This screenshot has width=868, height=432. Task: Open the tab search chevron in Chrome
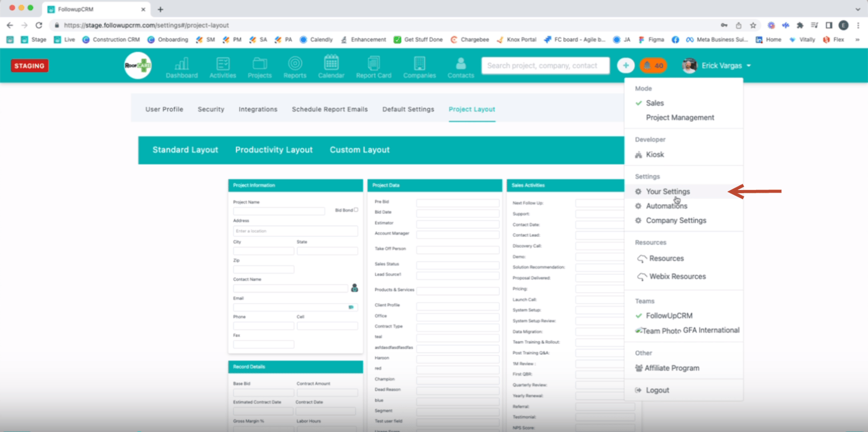click(858, 9)
